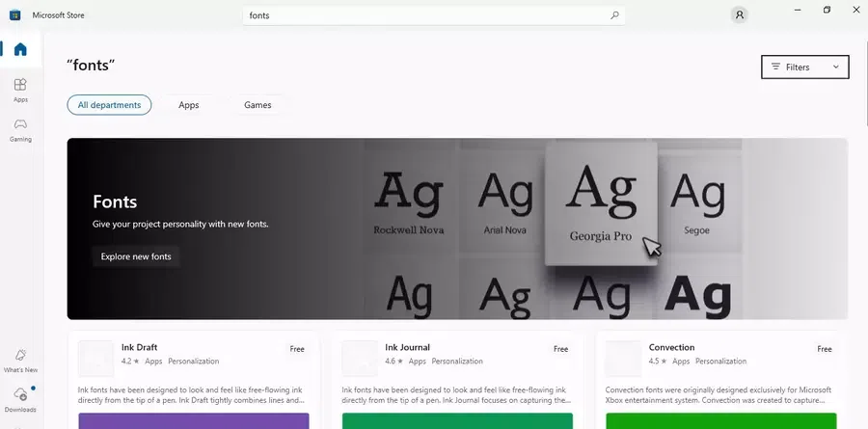Click the Rockwell Nova font tile

[x=409, y=202]
